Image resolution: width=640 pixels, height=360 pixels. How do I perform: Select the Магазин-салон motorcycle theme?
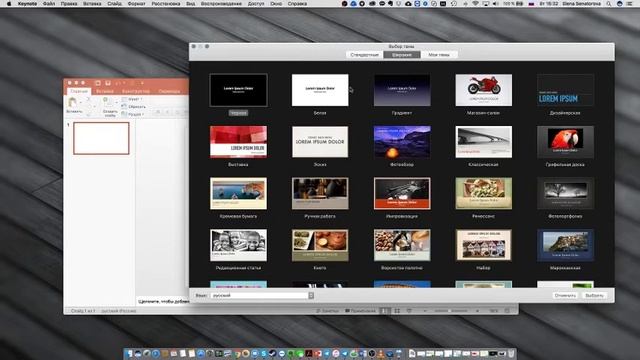pos(484,90)
